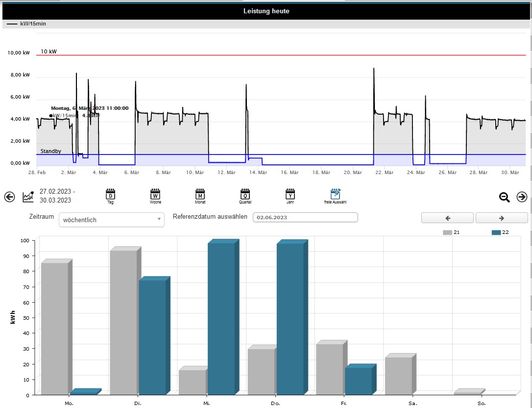The width and height of the screenshot is (532, 408).
Task: Click the gray Mo. bar in chart
Action: coord(54,329)
